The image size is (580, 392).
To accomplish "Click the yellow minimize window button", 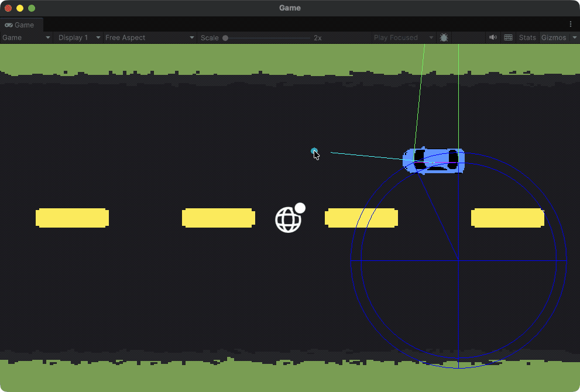I will (20, 8).
